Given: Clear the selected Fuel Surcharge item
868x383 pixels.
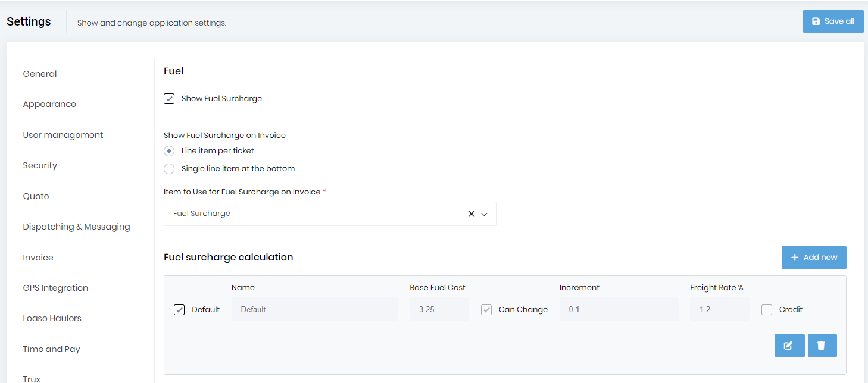Looking at the screenshot, I should (x=471, y=214).
